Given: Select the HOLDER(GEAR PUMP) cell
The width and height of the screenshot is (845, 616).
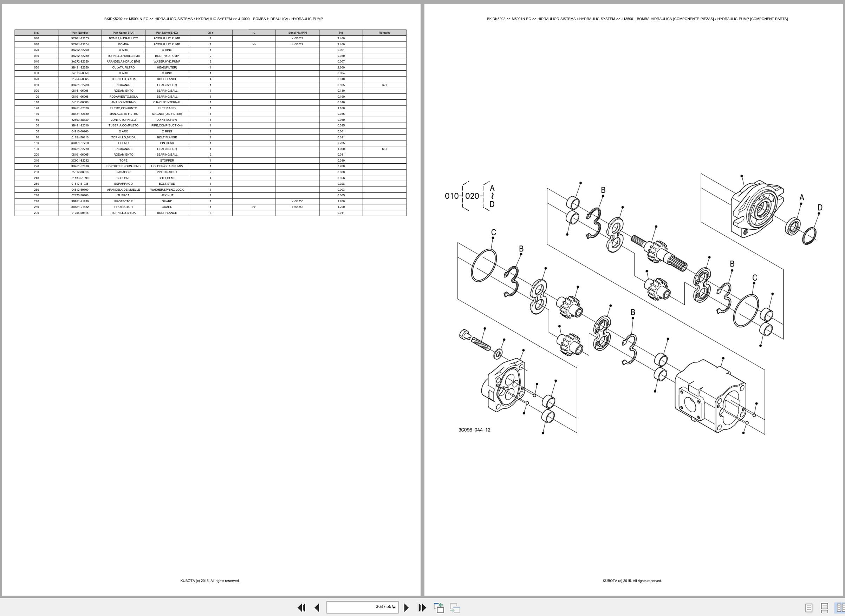Looking at the screenshot, I should [x=167, y=166].
